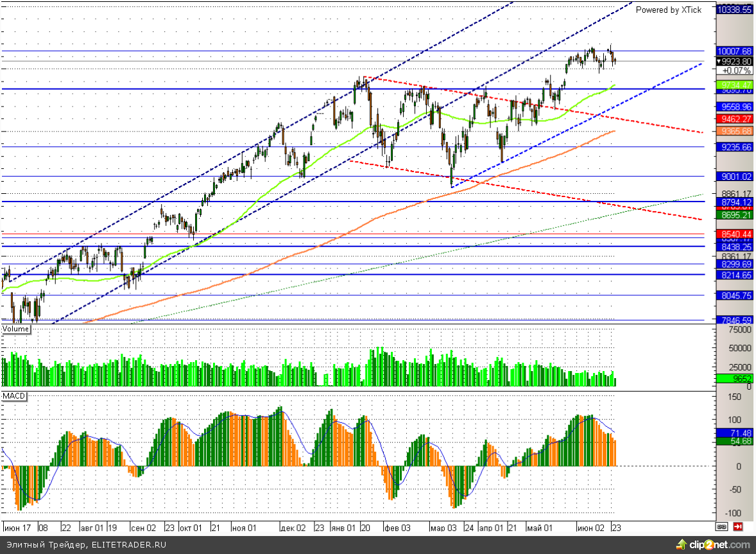Click the red 9462.27 price label
Image resolution: width=756 pixels, height=554 pixels.
[734, 119]
